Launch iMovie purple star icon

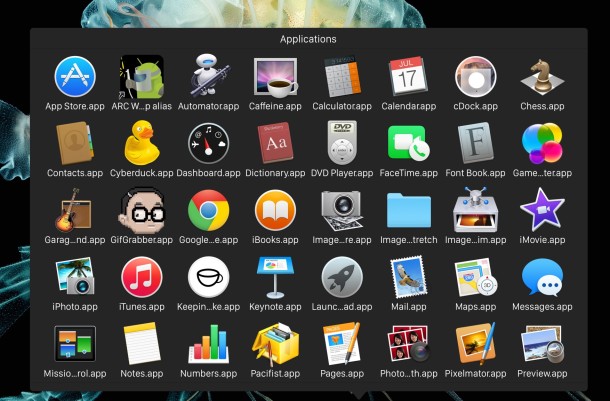(x=542, y=210)
